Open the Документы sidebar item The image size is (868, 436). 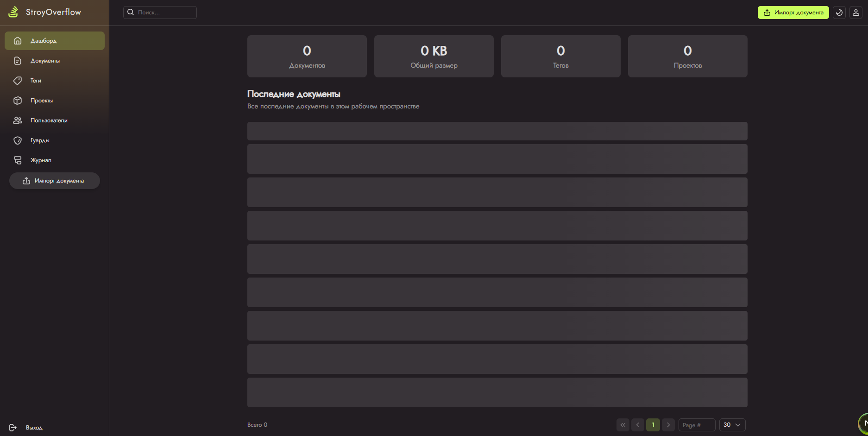55,61
